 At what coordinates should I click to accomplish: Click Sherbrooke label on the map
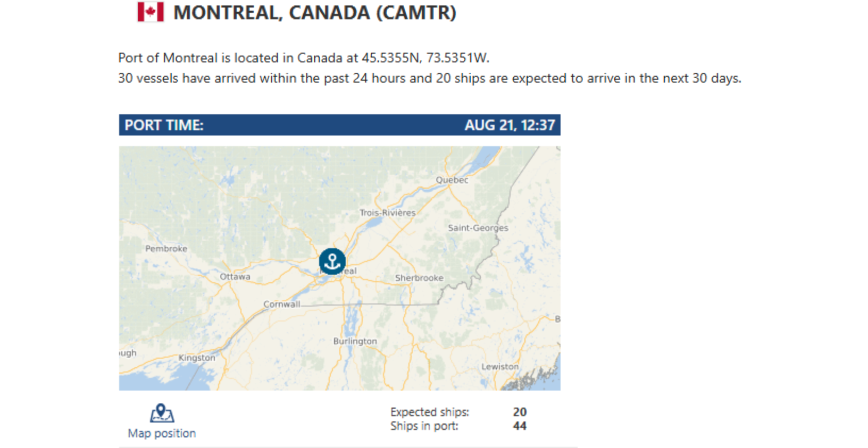[x=419, y=278]
